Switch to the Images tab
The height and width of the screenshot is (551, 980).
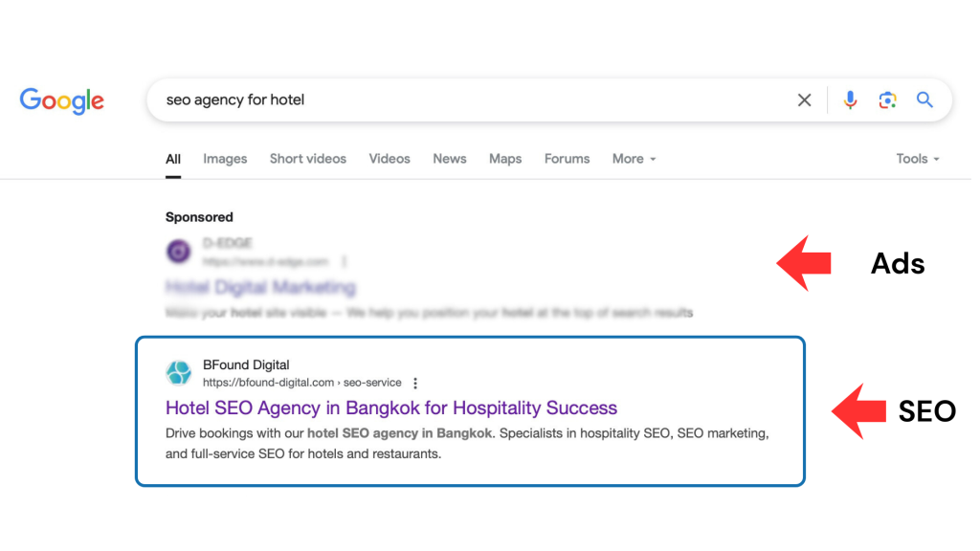[225, 159]
